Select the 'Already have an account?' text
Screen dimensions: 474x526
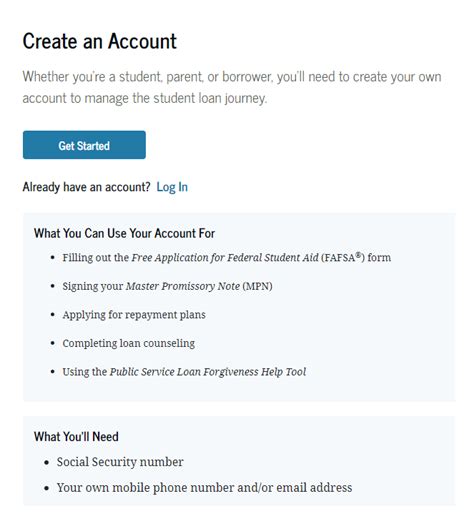[x=87, y=187]
